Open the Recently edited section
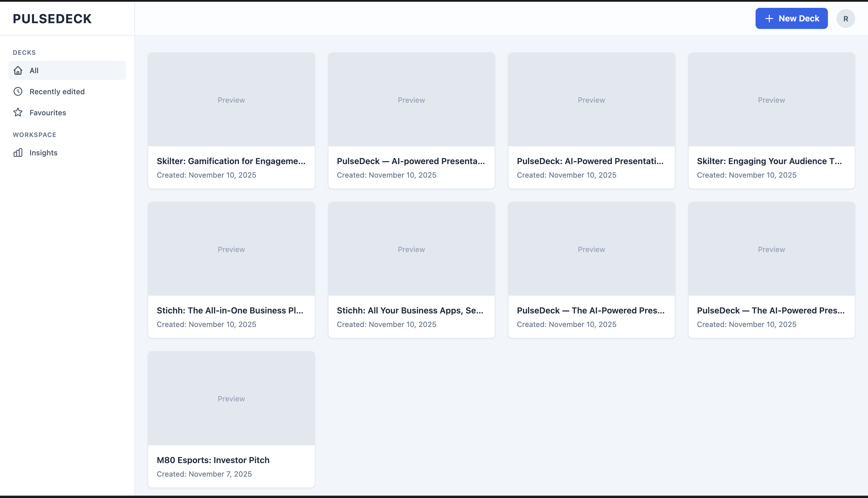The image size is (868, 498). pyautogui.click(x=57, y=92)
